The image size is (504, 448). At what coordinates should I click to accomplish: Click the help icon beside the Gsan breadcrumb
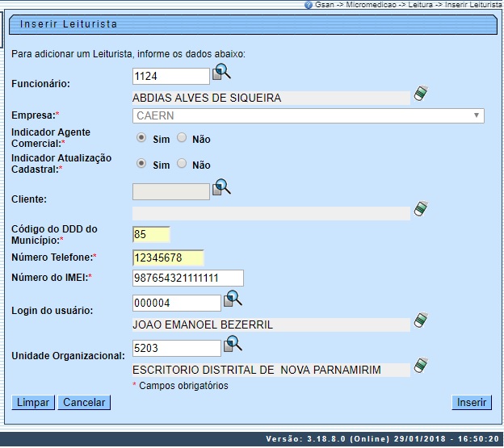point(309,5)
